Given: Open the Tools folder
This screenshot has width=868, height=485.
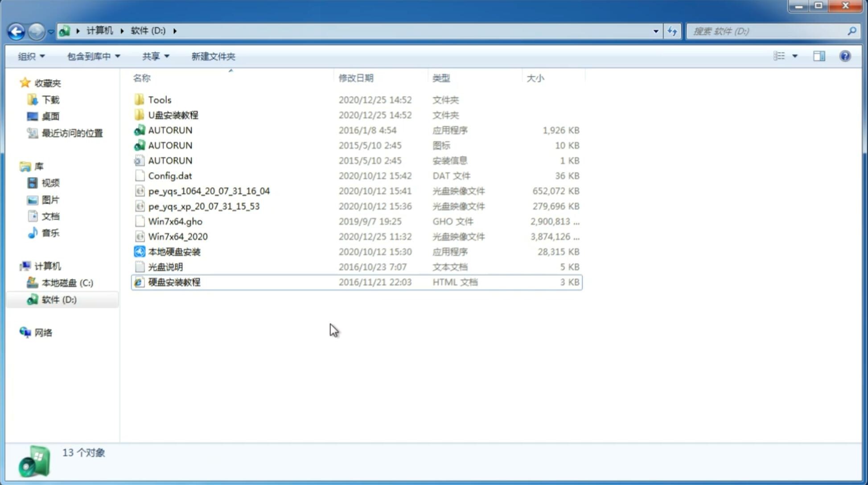Looking at the screenshot, I should [159, 99].
